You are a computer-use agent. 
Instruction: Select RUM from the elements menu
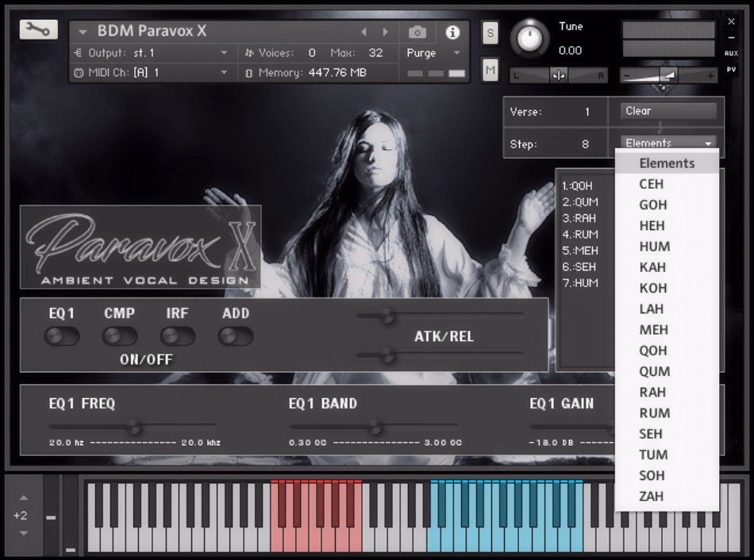667,413
